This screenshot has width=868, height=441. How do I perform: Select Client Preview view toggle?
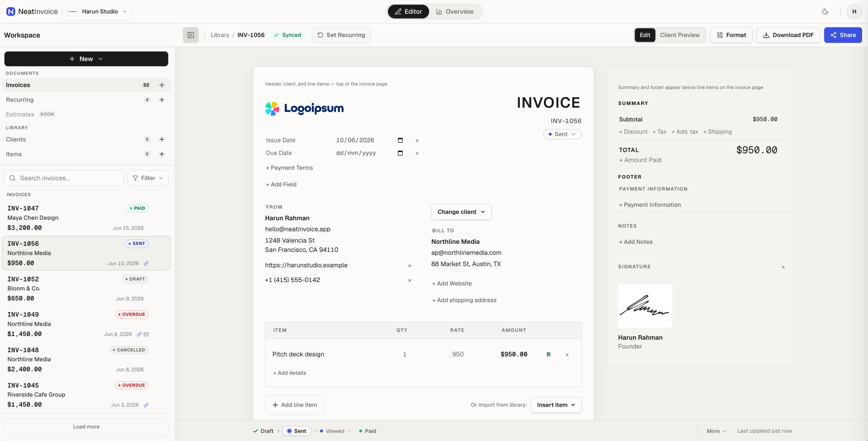[680, 35]
